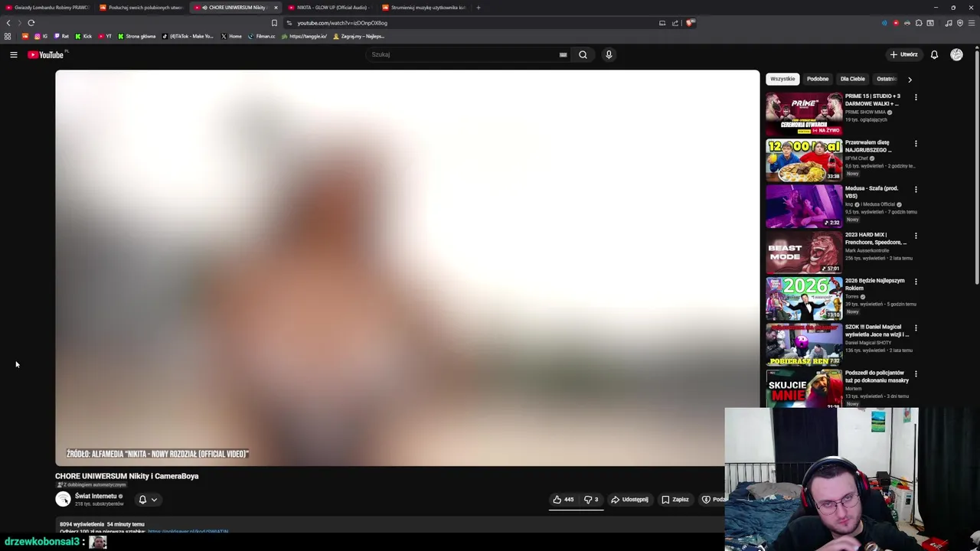Image resolution: width=980 pixels, height=551 pixels.
Task: Open options menu for Medusa - Szafa video
Action: coord(916,189)
